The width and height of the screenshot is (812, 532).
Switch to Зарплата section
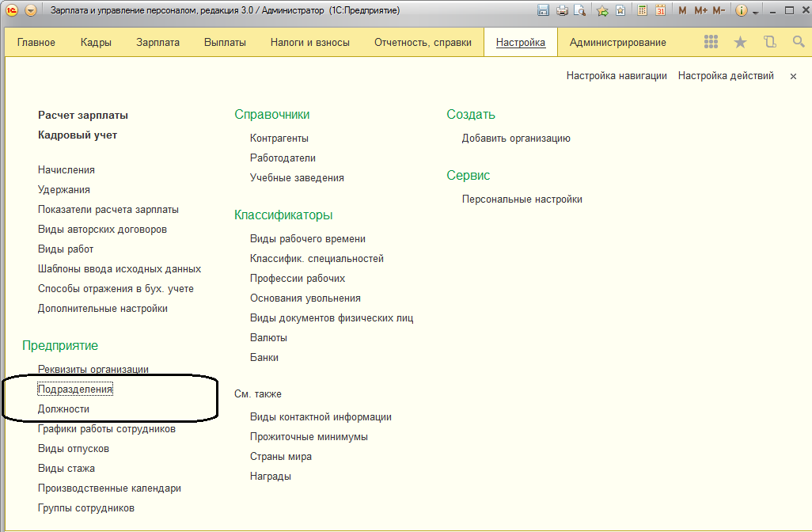[x=158, y=43]
